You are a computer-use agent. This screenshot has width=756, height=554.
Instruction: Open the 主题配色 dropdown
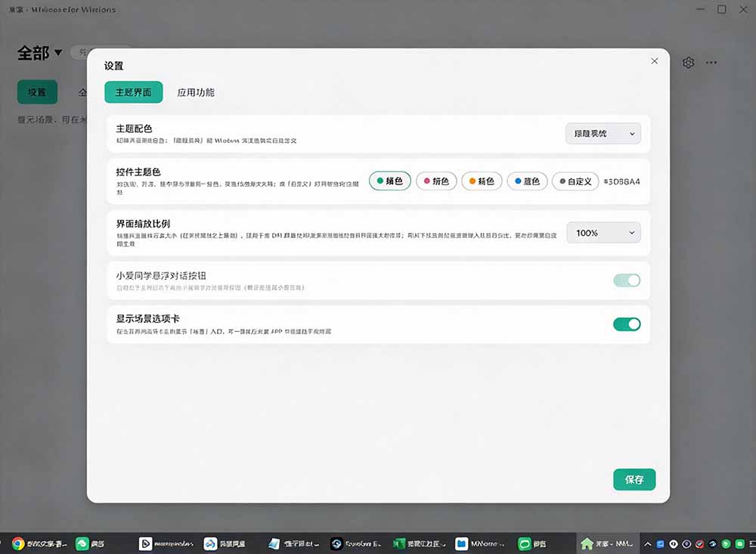click(603, 134)
